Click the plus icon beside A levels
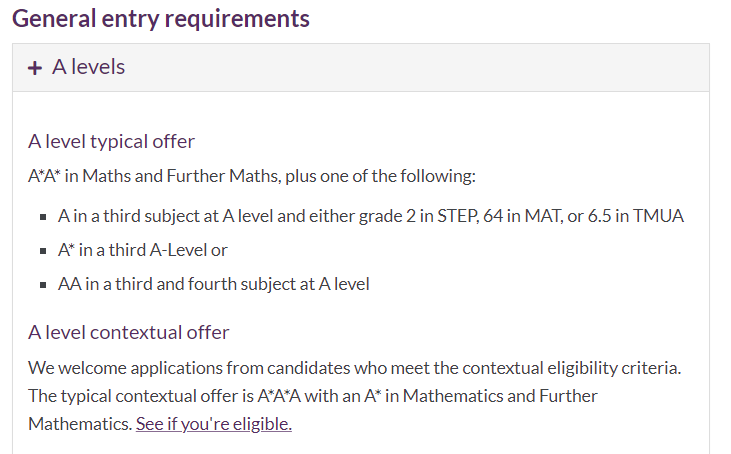 pos(34,68)
